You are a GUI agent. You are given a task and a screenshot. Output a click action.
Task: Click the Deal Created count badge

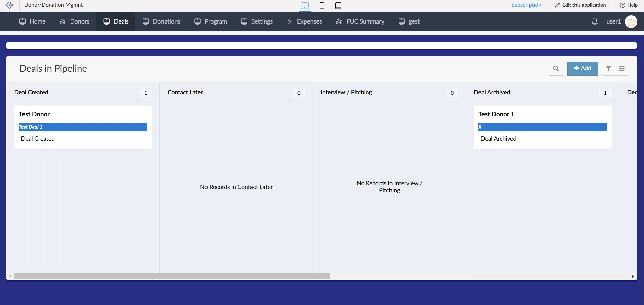click(146, 93)
